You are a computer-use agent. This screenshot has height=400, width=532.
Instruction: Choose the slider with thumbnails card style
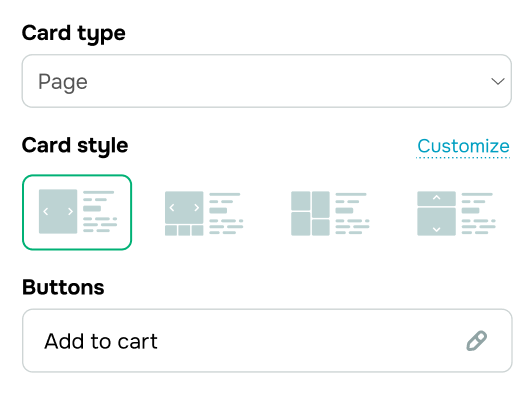[204, 213]
